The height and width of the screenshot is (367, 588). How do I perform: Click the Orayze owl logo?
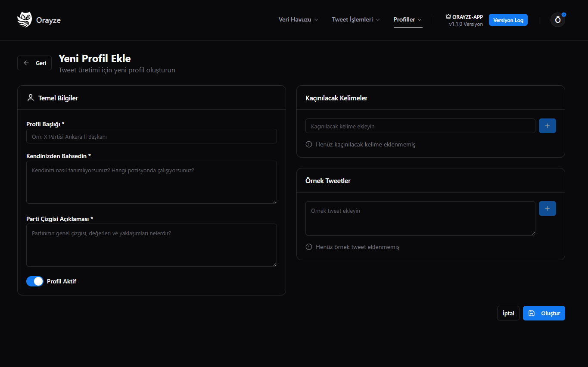25,20
